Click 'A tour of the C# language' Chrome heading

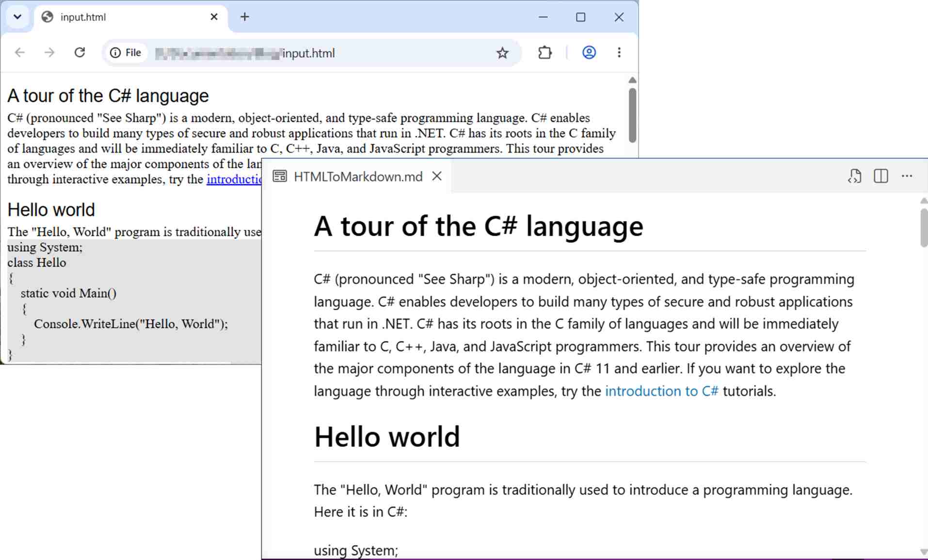point(108,96)
